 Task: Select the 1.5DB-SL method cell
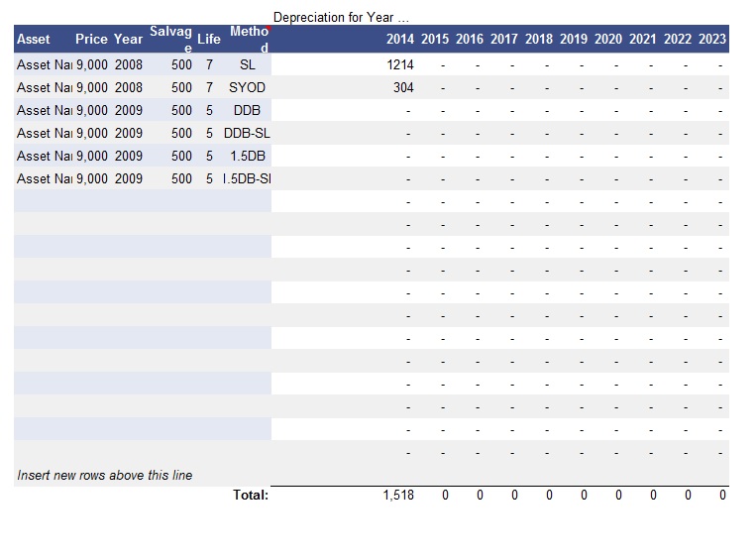(247, 179)
